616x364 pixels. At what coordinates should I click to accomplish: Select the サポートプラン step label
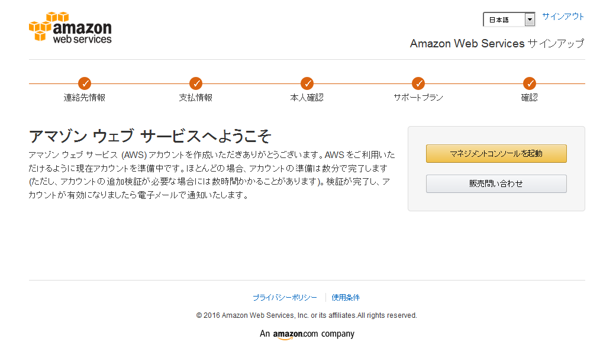pos(418,98)
